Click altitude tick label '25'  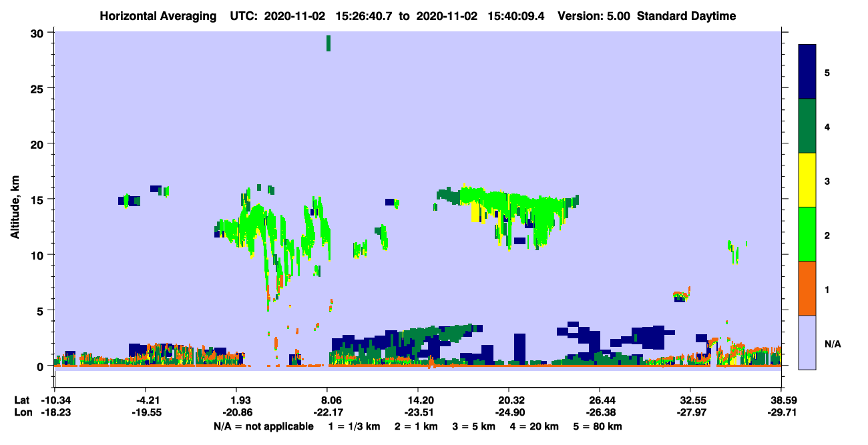(x=38, y=89)
